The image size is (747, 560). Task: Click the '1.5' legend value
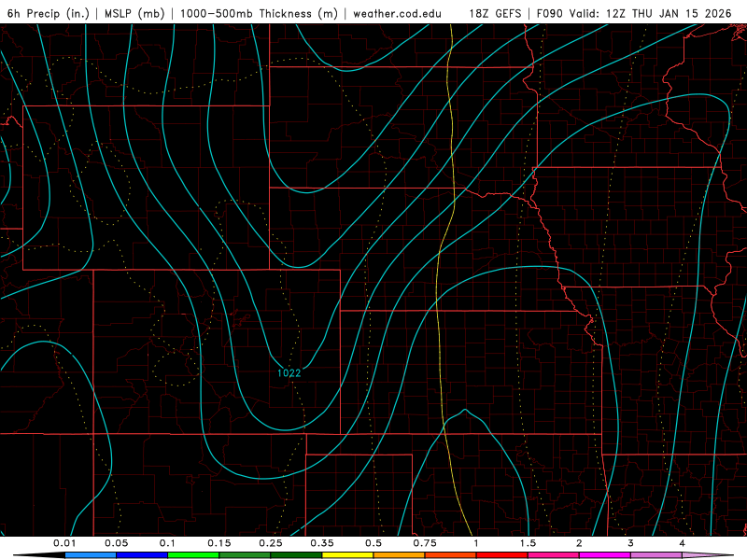point(528,543)
